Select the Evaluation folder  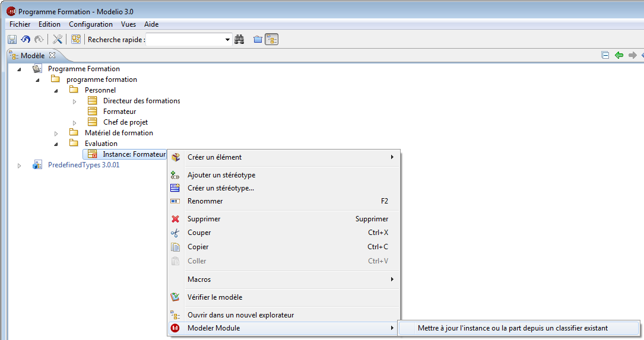pos(101,144)
